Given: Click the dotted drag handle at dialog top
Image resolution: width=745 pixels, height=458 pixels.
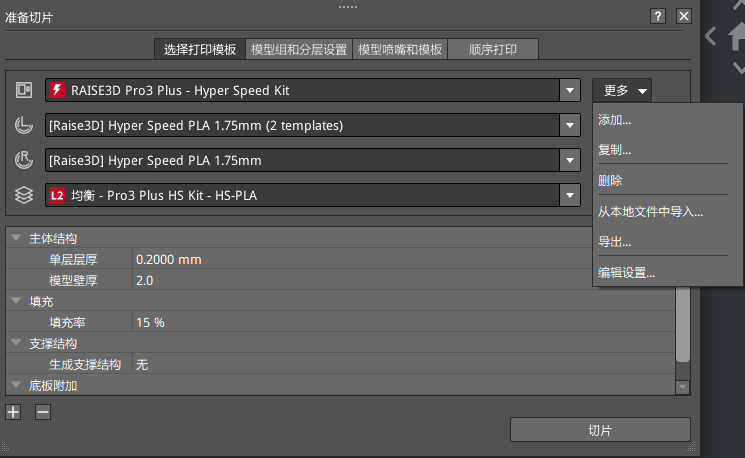Looking at the screenshot, I should [x=348, y=7].
